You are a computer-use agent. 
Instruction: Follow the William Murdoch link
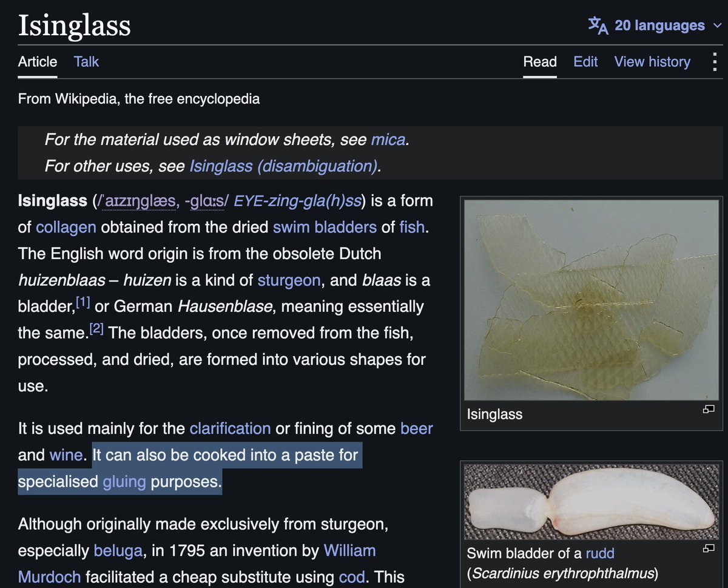197,564
